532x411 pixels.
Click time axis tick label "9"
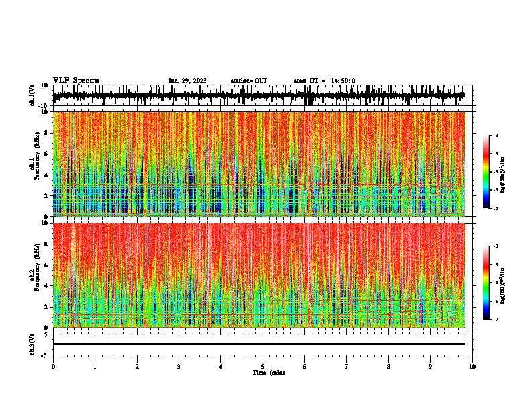(430, 367)
